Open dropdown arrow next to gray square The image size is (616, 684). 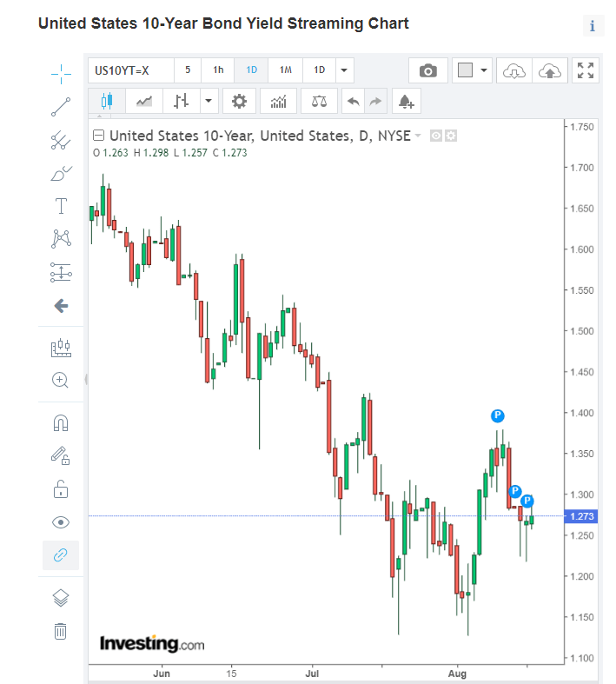pyautogui.click(x=483, y=70)
